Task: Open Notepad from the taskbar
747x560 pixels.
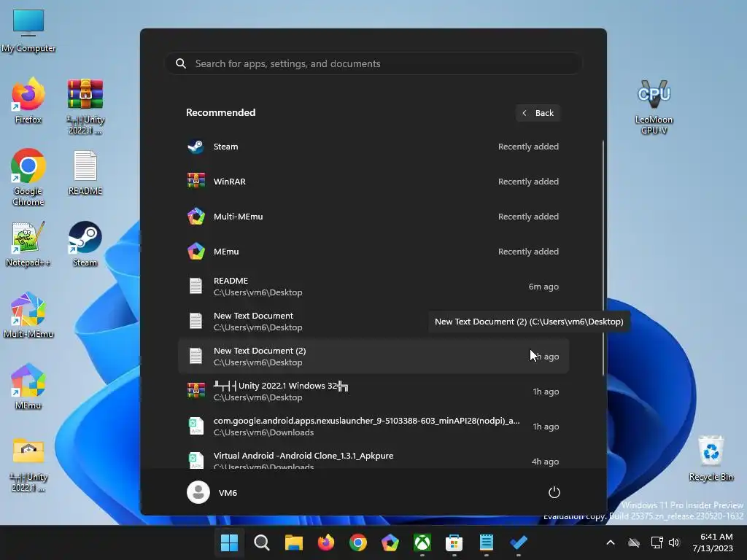Action: 486,542
